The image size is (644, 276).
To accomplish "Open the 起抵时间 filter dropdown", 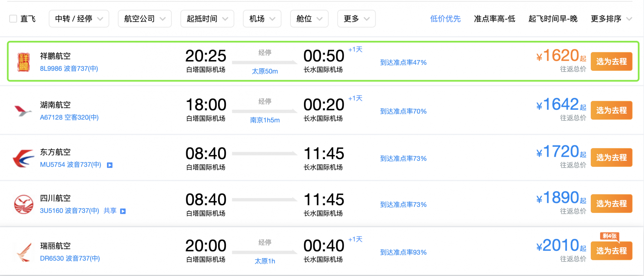I will tap(207, 19).
